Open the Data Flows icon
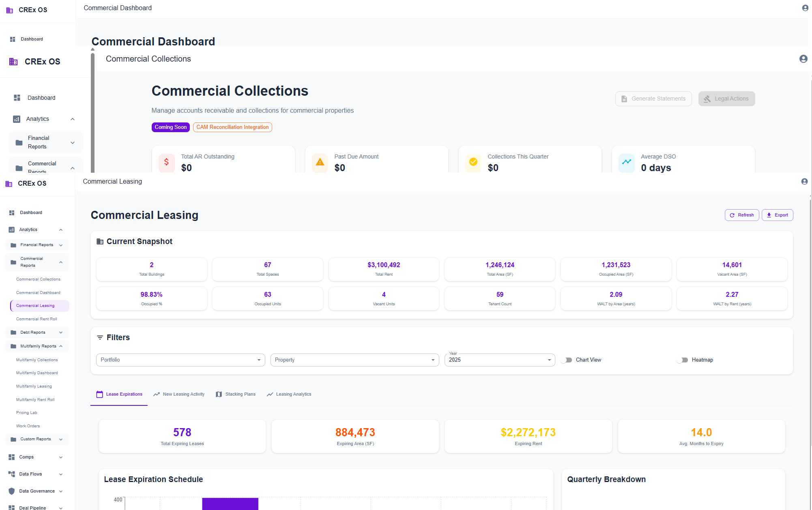This screenshot has width=812, height=510. 12,474
